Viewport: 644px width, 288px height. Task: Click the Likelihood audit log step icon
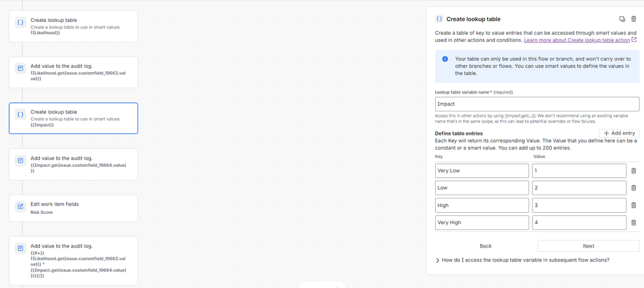(20, 68)
